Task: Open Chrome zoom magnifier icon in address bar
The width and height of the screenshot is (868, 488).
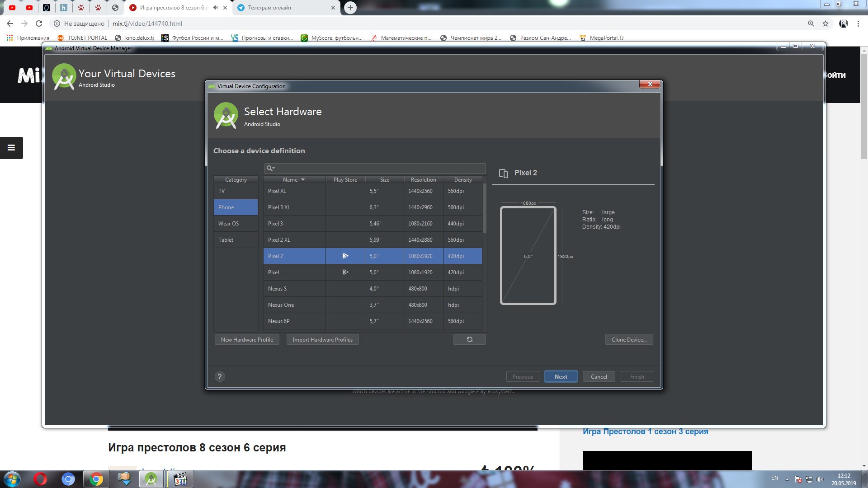Action: click(811, 23)
